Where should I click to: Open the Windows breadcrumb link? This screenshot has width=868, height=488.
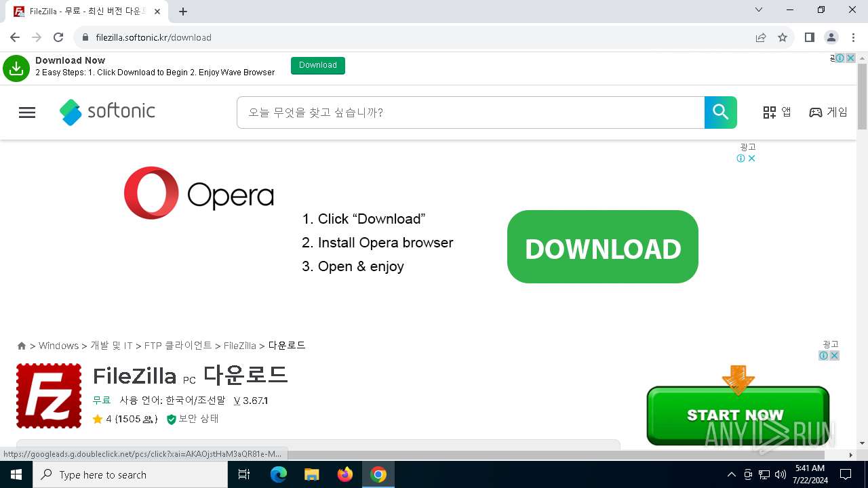click(x=58, y=346)
